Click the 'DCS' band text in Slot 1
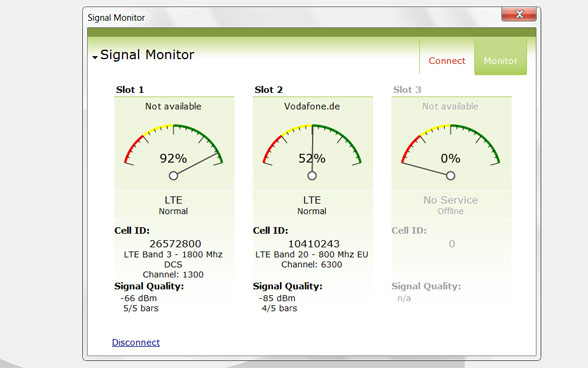Viewport: 588px width, 368px height. (x=173, y=264)
